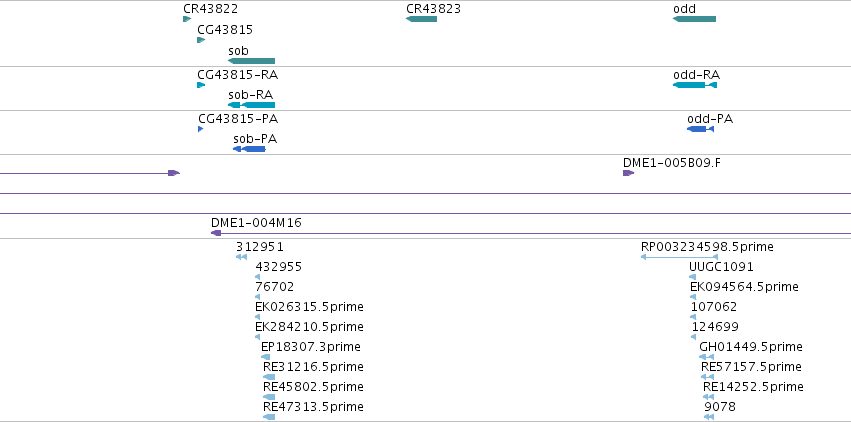Click the "GH01449.5prime" label text
851x422 pixels.
[x=751, y=347]
